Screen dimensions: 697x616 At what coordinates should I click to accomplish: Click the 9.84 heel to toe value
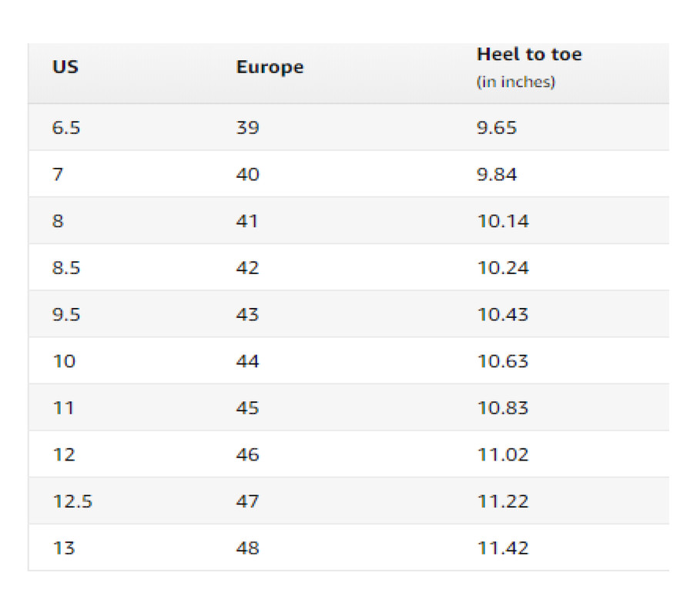pyautogui.click(x=497, y=175)
